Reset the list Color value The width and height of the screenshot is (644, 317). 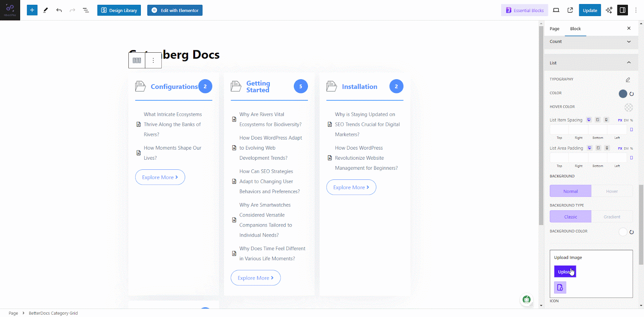tap(632, 94)
